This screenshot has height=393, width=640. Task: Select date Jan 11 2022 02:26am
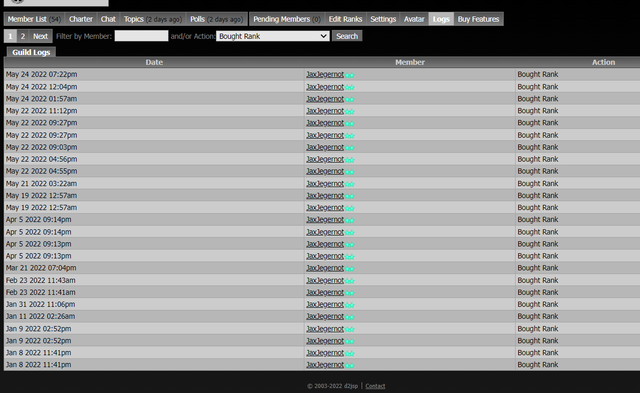40,316
